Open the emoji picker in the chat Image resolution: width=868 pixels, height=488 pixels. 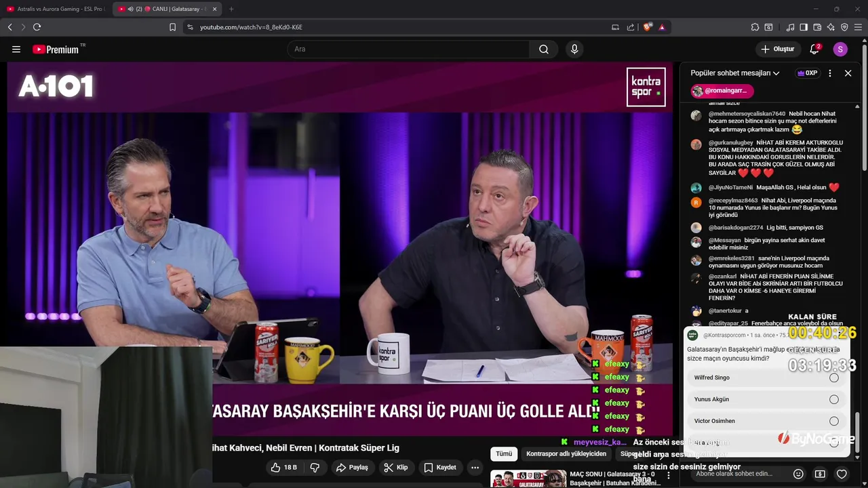click(x=798, y=474)
